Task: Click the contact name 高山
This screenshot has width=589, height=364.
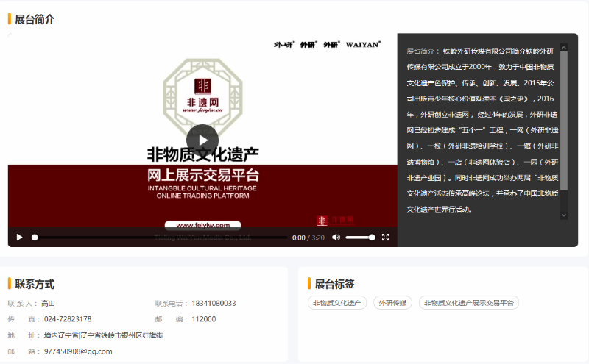Action: click(48, 303)
